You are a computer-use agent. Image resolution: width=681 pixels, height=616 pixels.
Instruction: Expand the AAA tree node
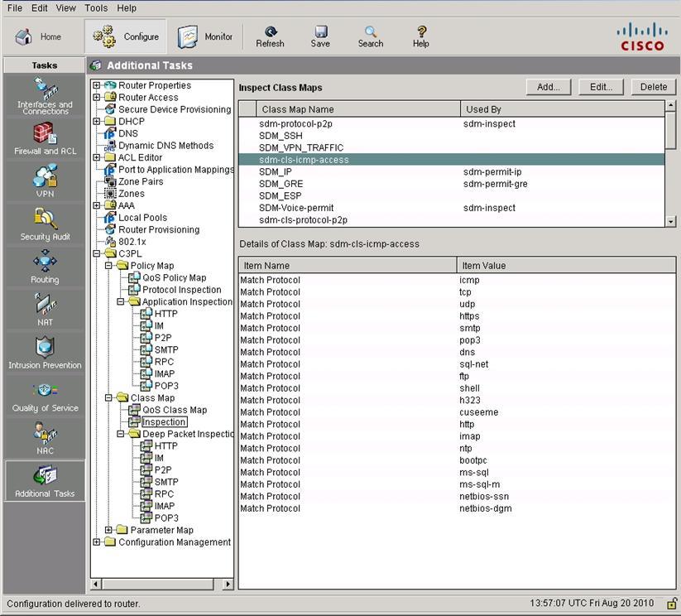pyautogui.click(x=97, y=205)
